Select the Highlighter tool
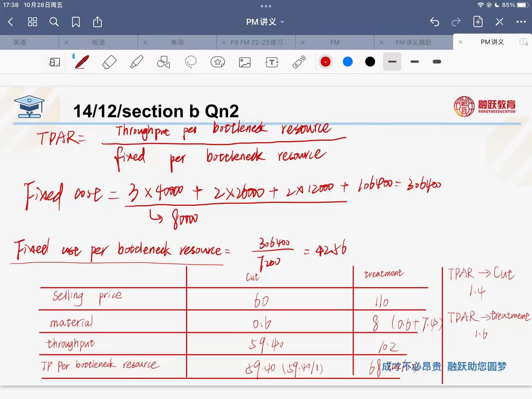Image resolution: width=532 pixels, height=399 pixels. tap(136, 62)
